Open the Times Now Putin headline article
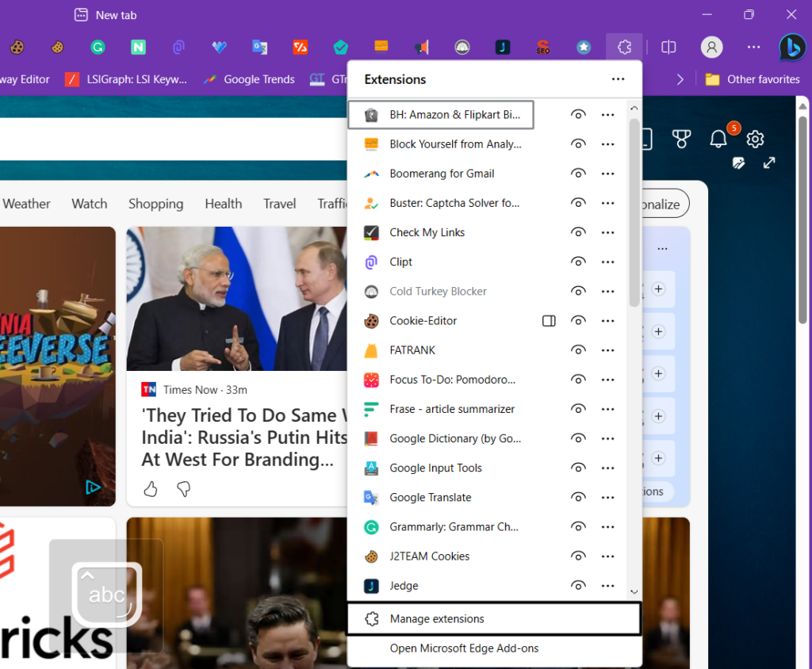The image size is (812, 669). pos(244,438)
